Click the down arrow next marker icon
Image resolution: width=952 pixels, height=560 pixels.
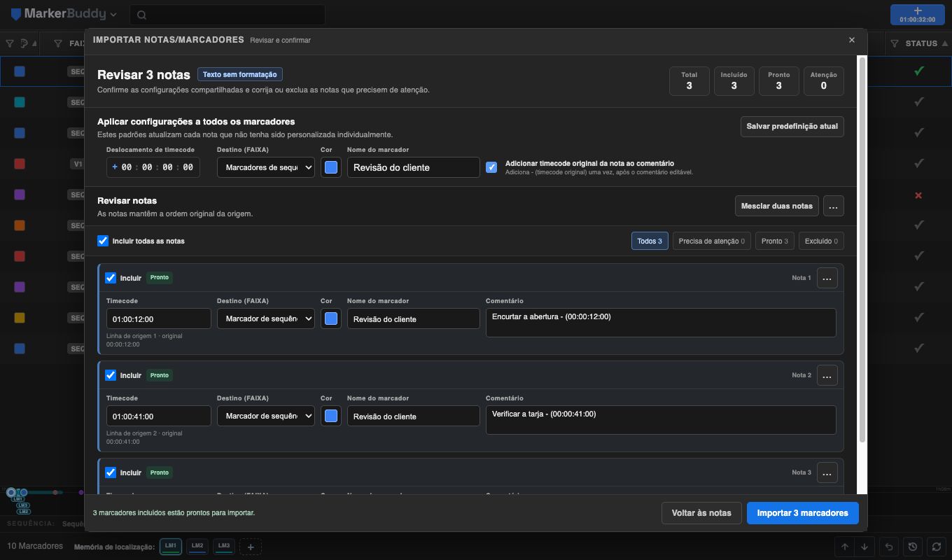864,547
